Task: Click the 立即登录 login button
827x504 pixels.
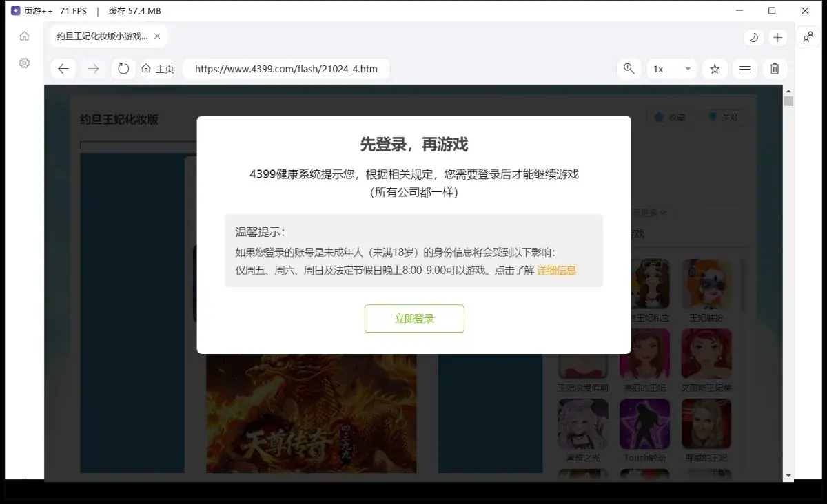Action: [x=414, y=319]
